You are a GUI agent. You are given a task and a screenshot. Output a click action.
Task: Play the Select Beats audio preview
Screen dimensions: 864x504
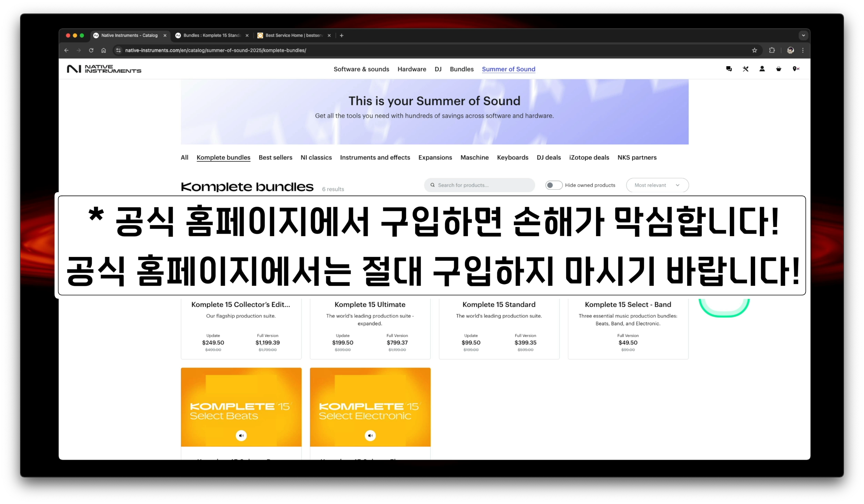[x=241, y=435]
